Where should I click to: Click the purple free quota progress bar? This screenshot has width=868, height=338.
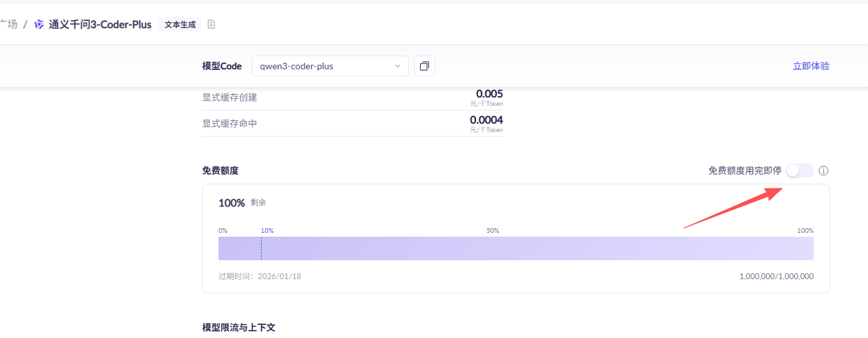point(515,248)
